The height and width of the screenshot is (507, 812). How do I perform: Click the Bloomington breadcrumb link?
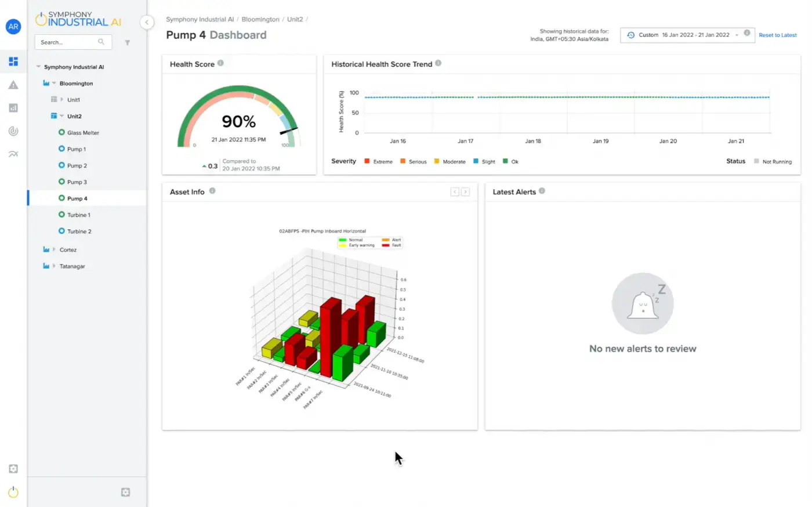[260, 20]
